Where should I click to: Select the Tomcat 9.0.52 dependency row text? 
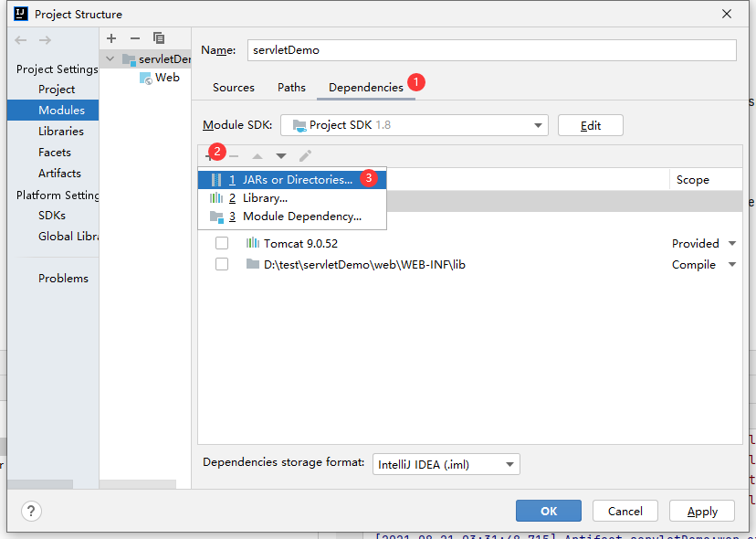pos(300,244)
